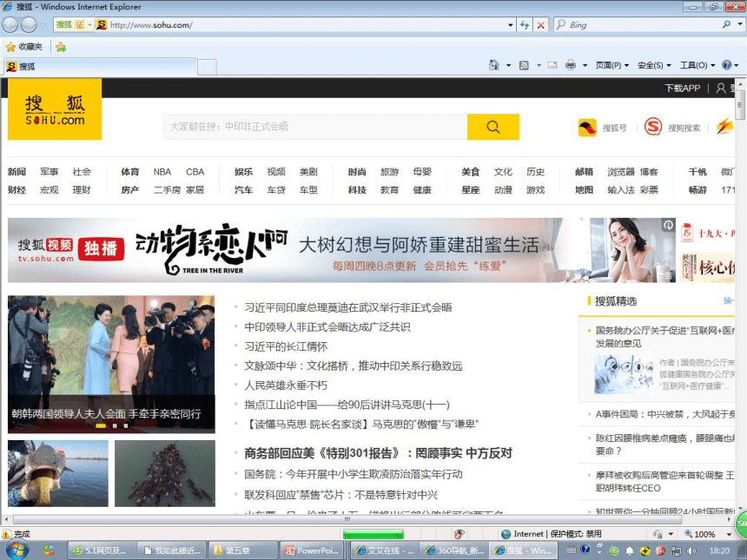Screen dimensions: 747x560
Task: Open the 工具(O) menu
Action: coord(697,65)
